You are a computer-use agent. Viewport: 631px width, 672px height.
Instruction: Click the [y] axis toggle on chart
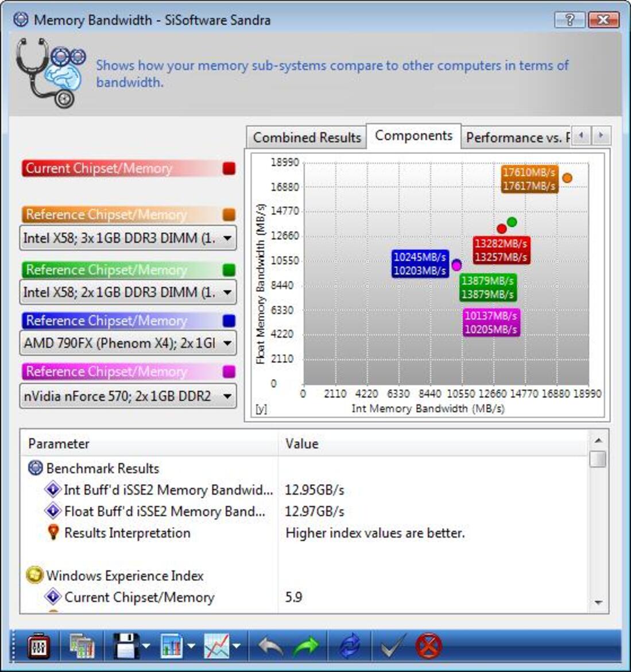(x=261, y=409)
